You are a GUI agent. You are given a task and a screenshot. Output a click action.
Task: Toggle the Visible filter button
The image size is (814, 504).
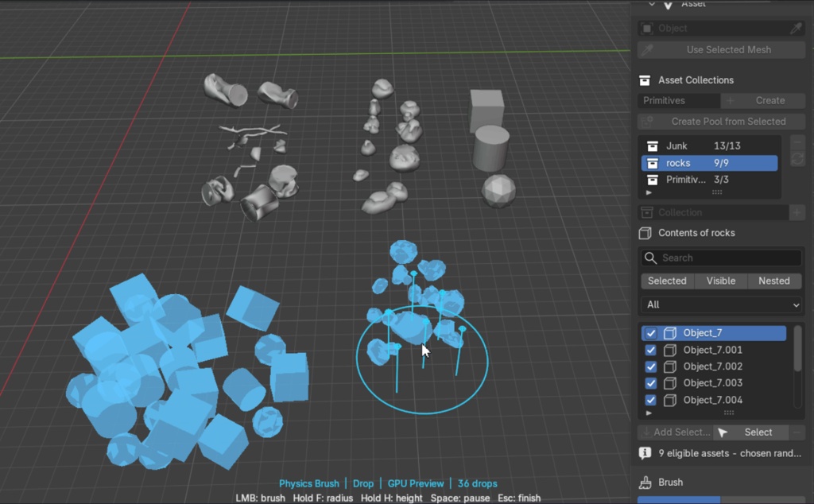[720, 281]
